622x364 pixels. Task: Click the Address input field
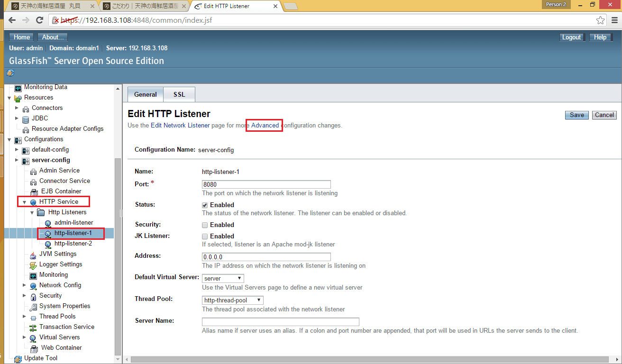(x=266, y=257)
